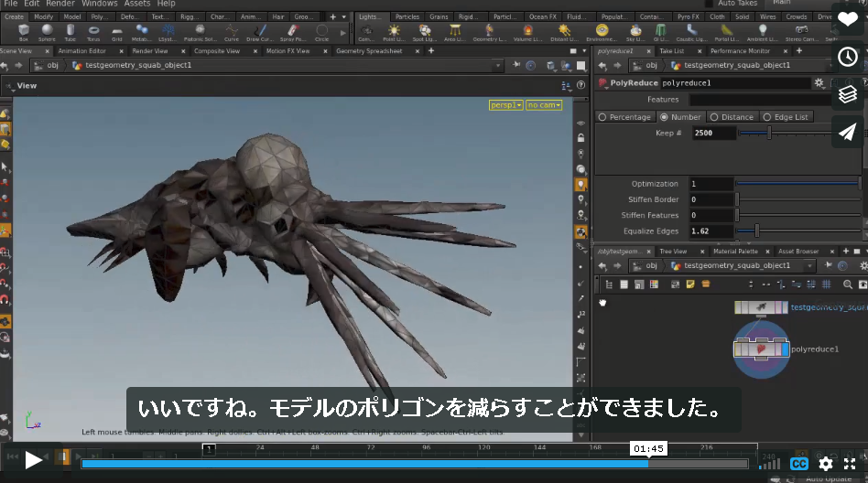Add a Point Light from shelf

tap(394, 32)
